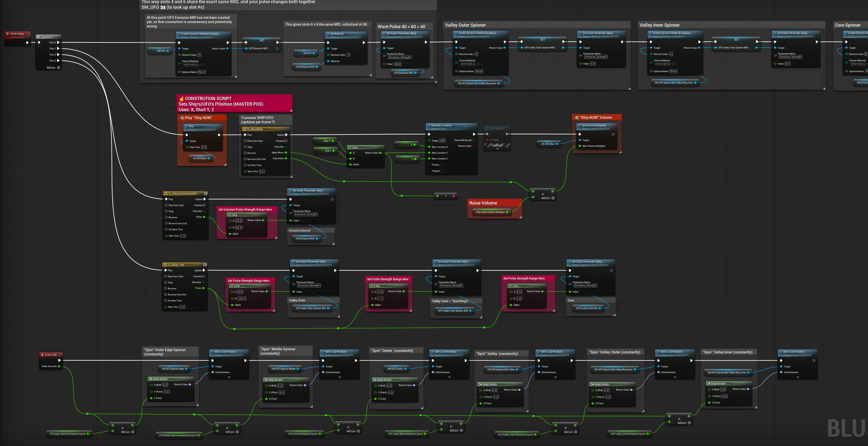Click Add pin on multiply node near Raise Volume
Image resolution: width=868 pixels, height=446 pixels.
548,198
